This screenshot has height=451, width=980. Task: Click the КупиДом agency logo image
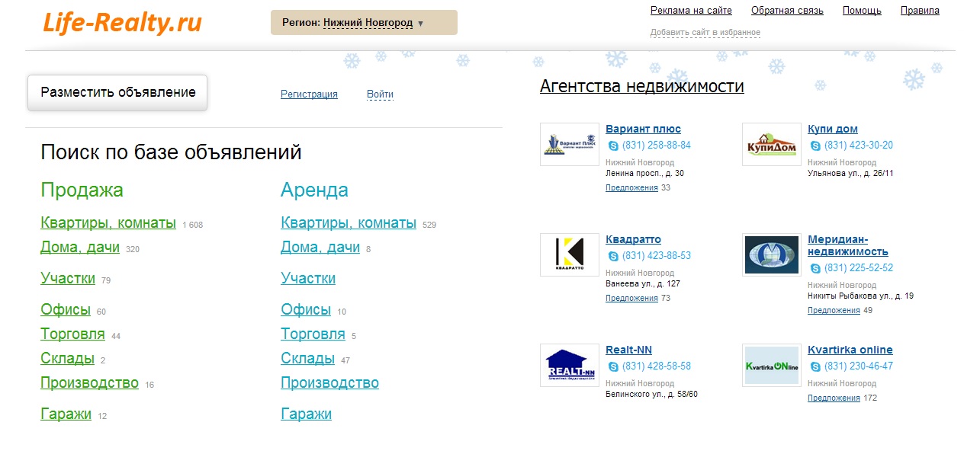coord(771,144)
